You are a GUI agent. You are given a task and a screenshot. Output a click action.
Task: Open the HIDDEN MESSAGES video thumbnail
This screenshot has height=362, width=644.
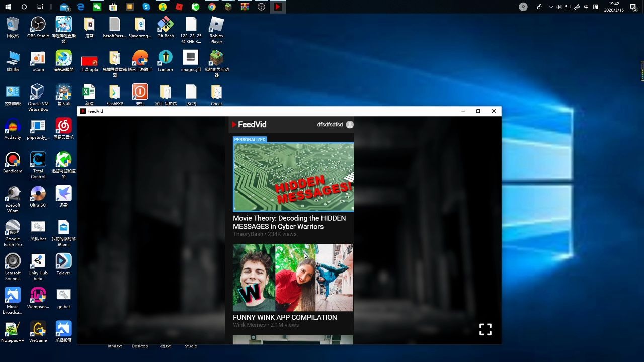pyautogui.click(x=293, y=177)
